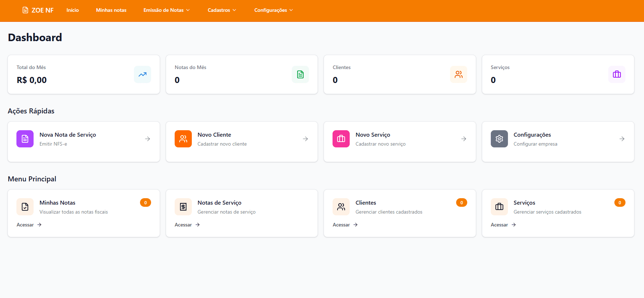Click the gray Configurações gear icon
The height and width of the screenshot is (298, 644).
tap(499, 139)
